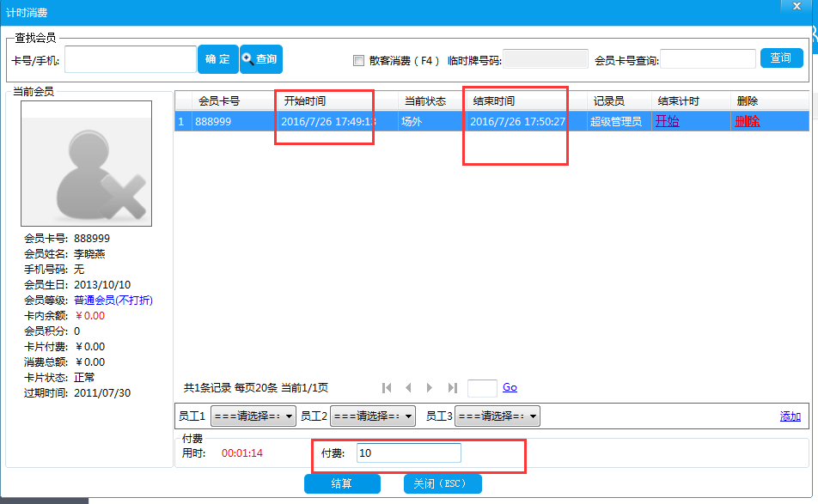The height and width of the screenshot is (504, 818).
Task: Click the 关闭（ESC） close button
Action: [x=443, y=483]
